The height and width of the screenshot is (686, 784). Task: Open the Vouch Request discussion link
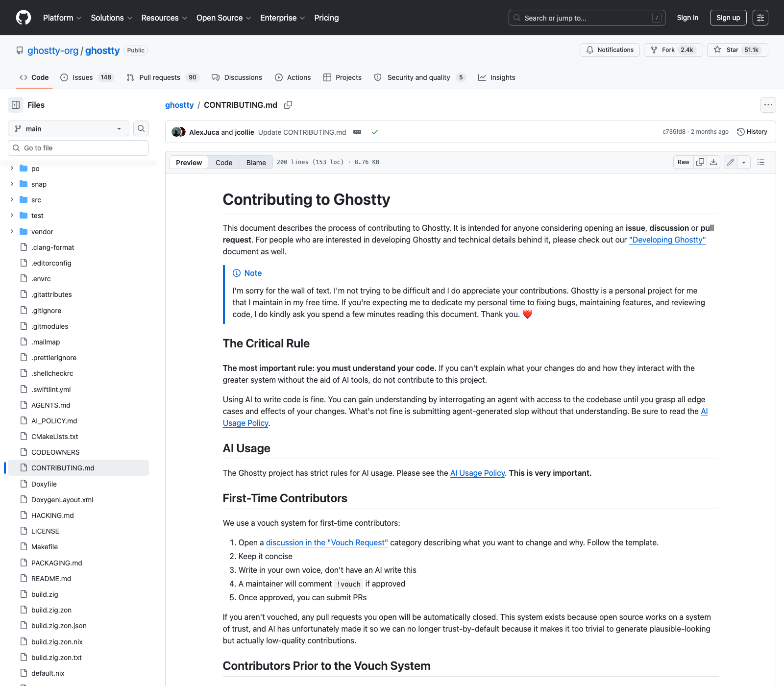tap(327, 542)
